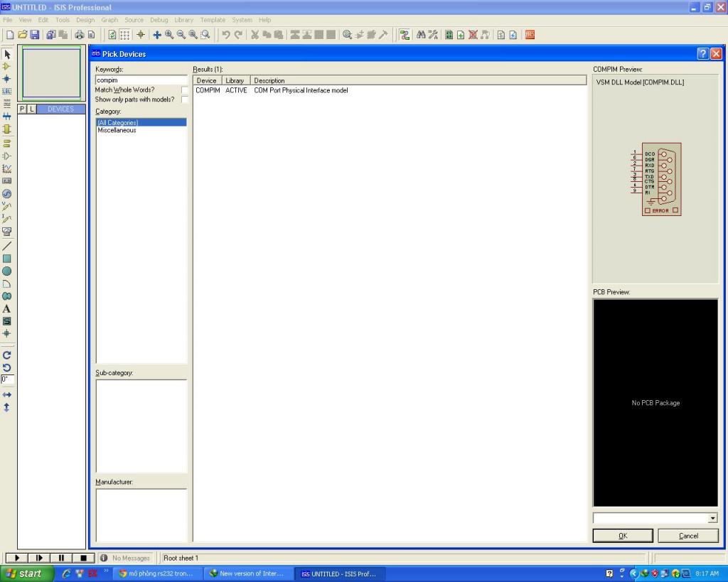Click the dialog's question mark help button
This screenshot has width=728, height=582.
[703, 54]
